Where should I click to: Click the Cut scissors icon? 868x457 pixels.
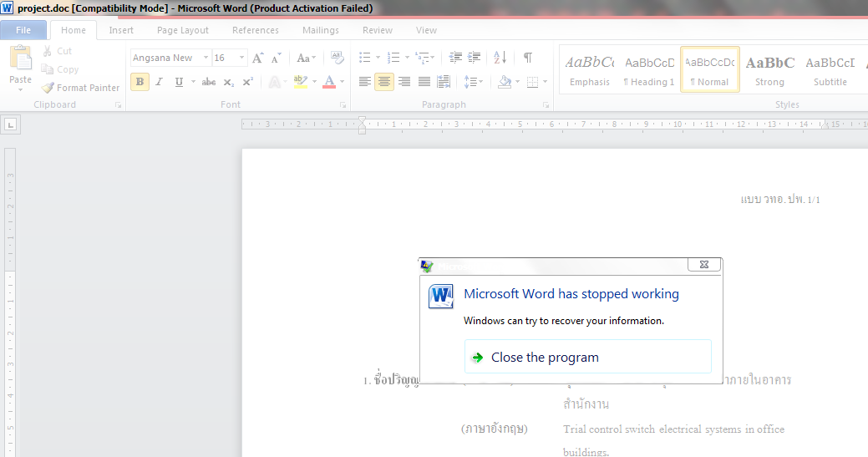click(48, 51)
